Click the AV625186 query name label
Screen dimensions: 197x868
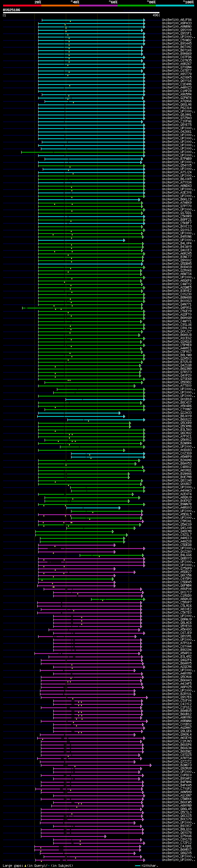[x=11, y=10]
